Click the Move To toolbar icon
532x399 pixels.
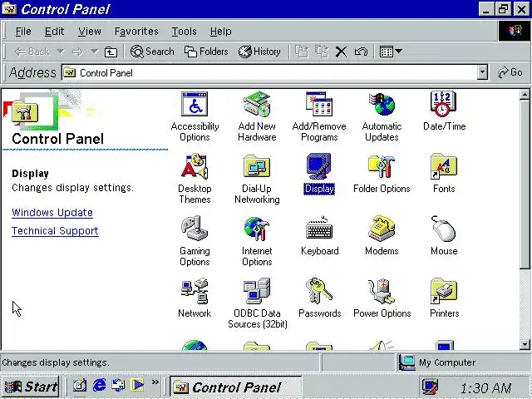pos(301,52)
